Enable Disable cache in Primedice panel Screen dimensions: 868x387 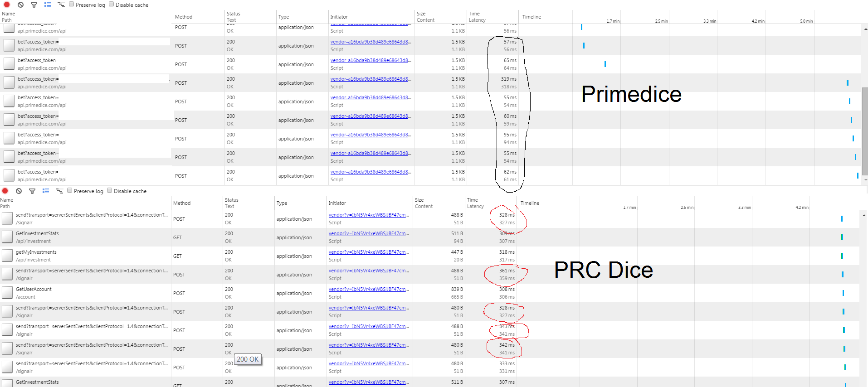111,4
